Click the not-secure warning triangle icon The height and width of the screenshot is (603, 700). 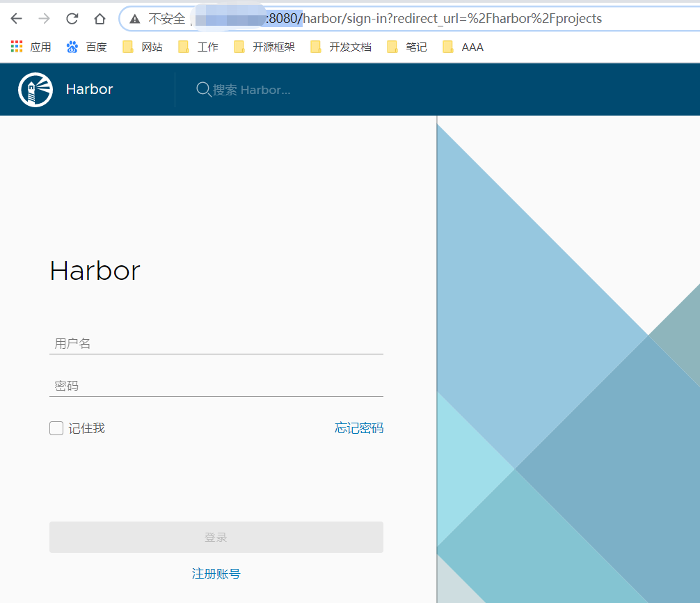(x=135, y=19)
